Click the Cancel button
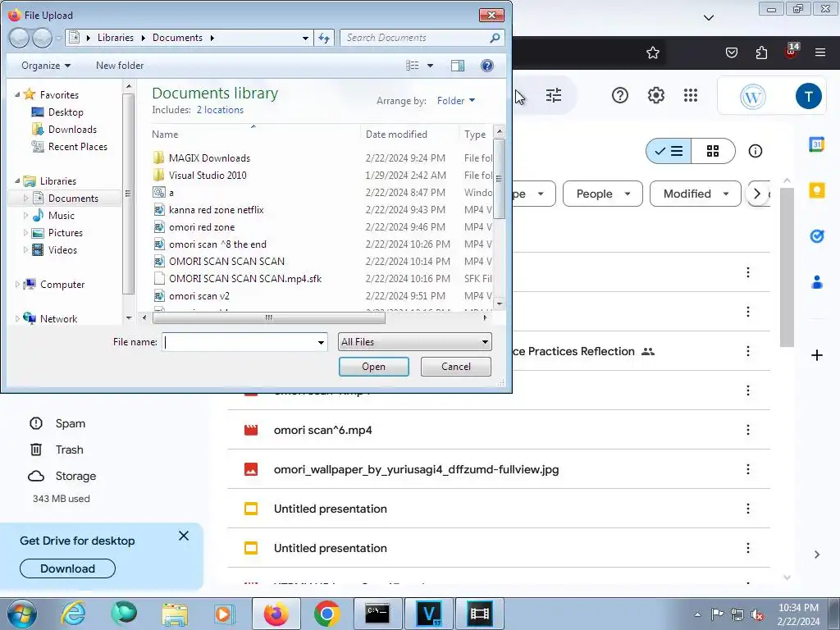The width and height of the screenshot is (840, 630). point(456,367)
